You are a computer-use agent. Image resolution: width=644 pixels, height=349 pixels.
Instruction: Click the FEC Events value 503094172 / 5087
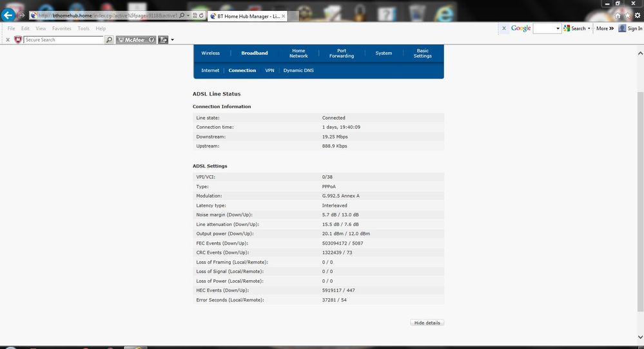coord(342,243)
